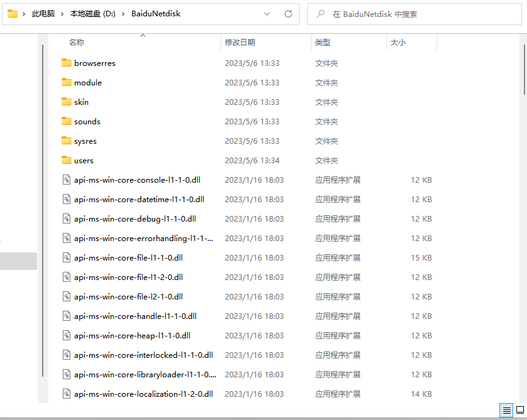
Task: Click the console-l1-1-0.dll file icon
Action: click(67, 180)
